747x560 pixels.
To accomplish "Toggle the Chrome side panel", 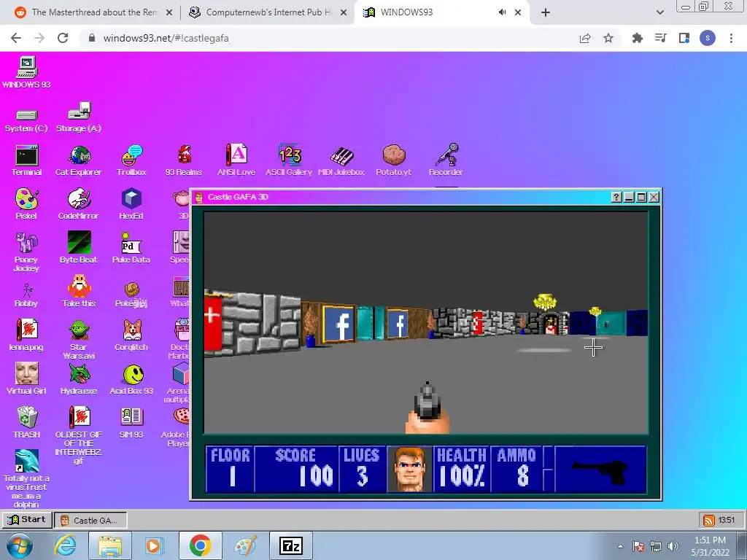I will 684,38.
